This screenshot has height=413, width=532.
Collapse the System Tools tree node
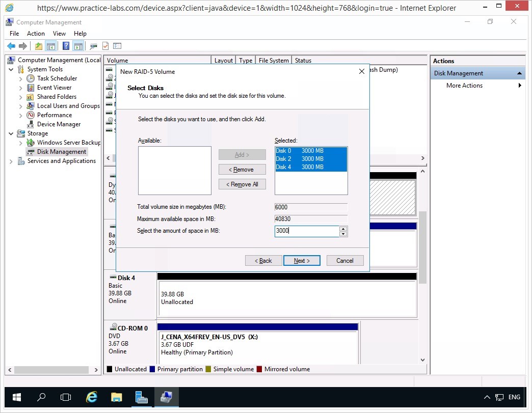[x=12, y=69]
